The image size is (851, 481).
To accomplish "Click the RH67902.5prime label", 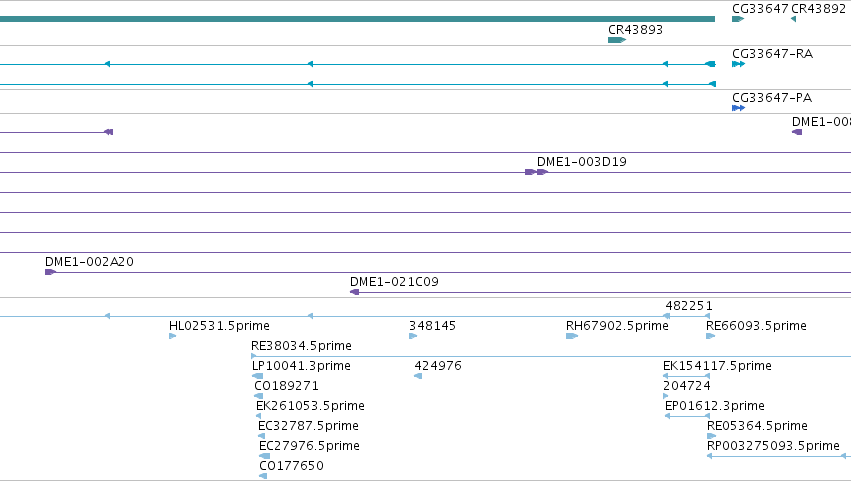I will pyautogui.click(x=617, y=326).
